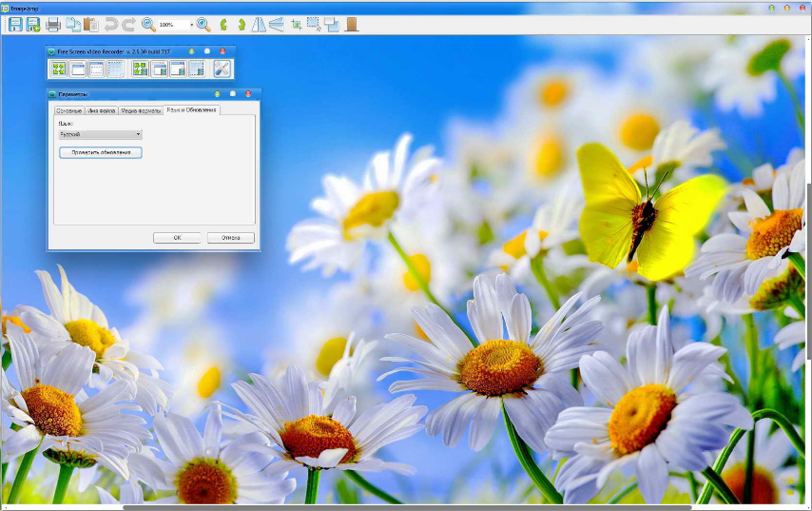812x511 pixels.
Task: Flip the image horizontally
Action: [259, 24]
